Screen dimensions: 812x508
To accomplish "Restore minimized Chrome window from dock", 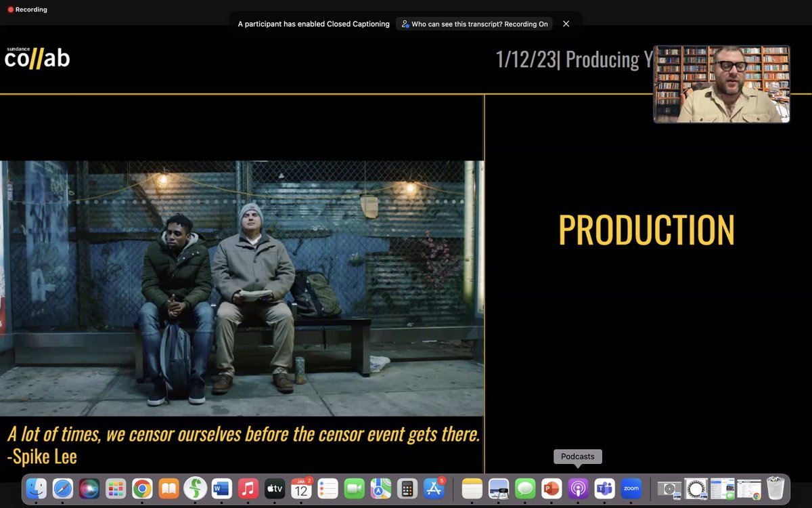I will (749, 488).
